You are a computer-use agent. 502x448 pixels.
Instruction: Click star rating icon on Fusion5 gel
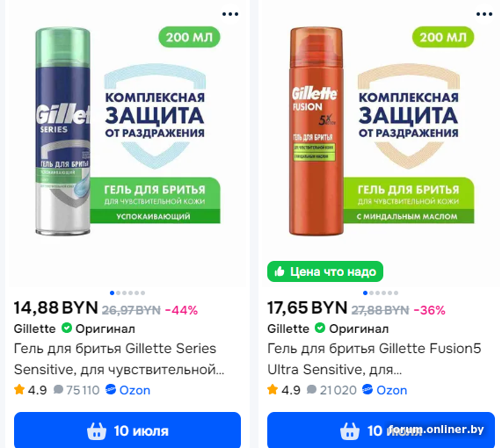273,389
